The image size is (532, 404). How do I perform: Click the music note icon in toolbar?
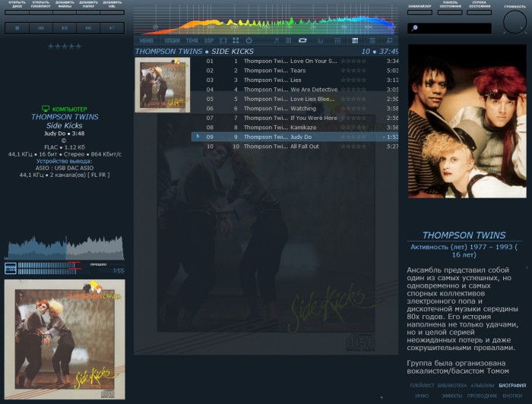[276, 40]
